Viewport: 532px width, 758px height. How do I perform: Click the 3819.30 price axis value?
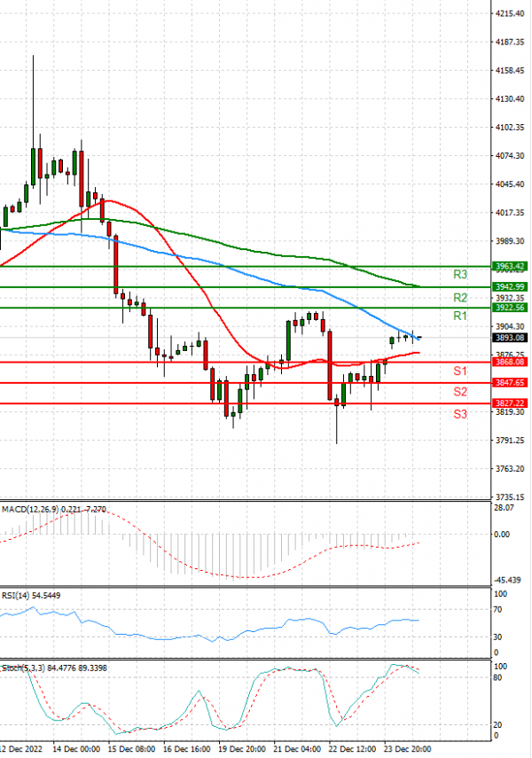pyautogui.click(x=510, y=412)
